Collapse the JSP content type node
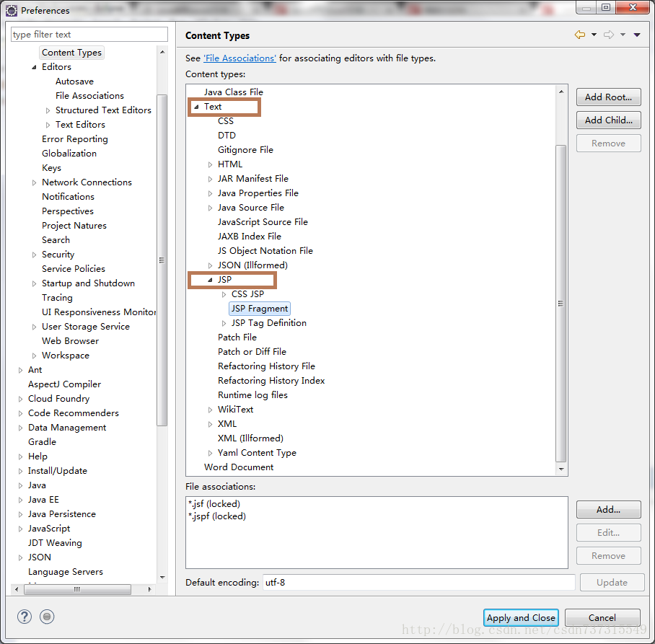The height and width of the screenshot is (644, 655). pyautogui.click(x=210, y=281)
